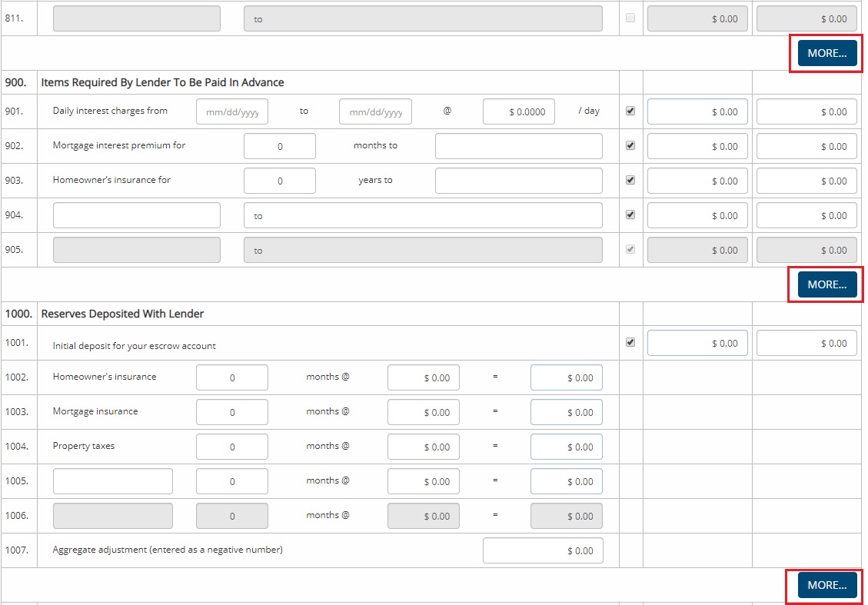Click the "Homeowner's insurance for" label on line 903
The image size is (868, 605).
[111, 180]
